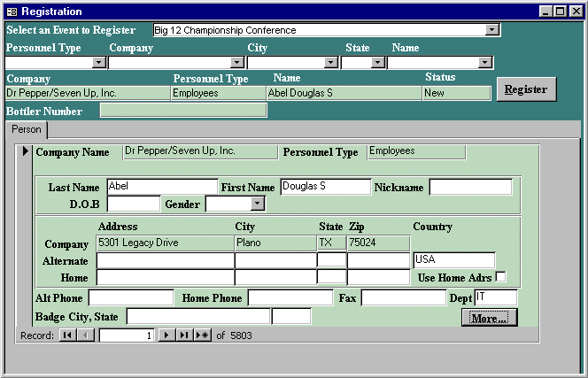Click company city Plano
Screen dimensions: 588x378
275,243
